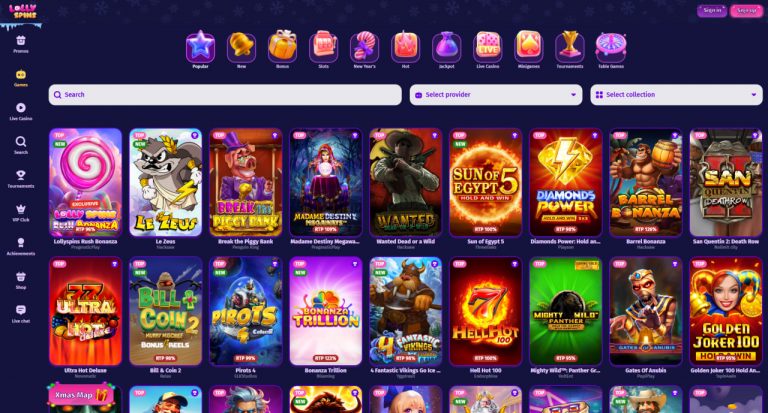Screen dimensions: 768x413
Task: Select the Bonus gift category icon
Action: 282,49
